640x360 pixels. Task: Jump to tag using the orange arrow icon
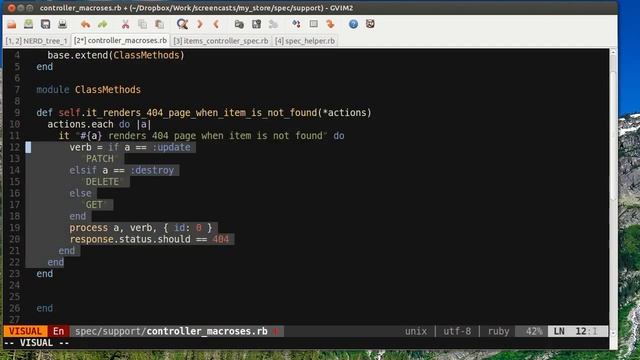point(330,24)
